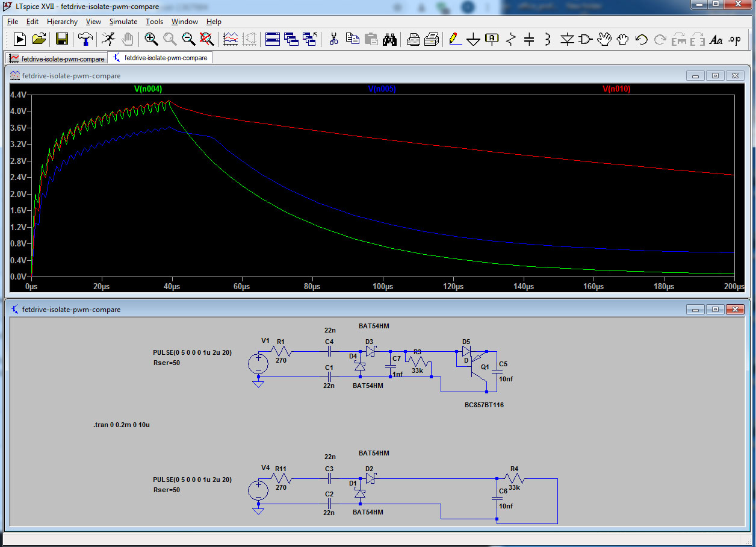Click the Copy toolbar icon

(x=352, y=39)
